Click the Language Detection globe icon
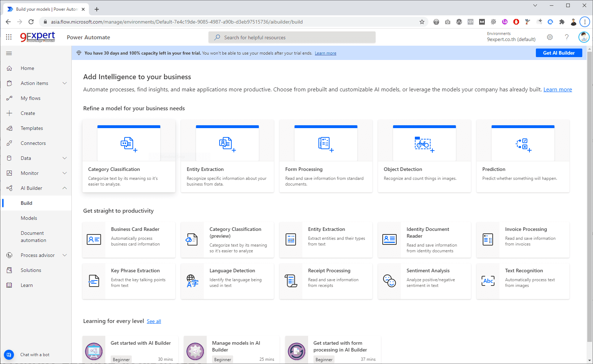593x364 pixels. (x=192, y=281)
